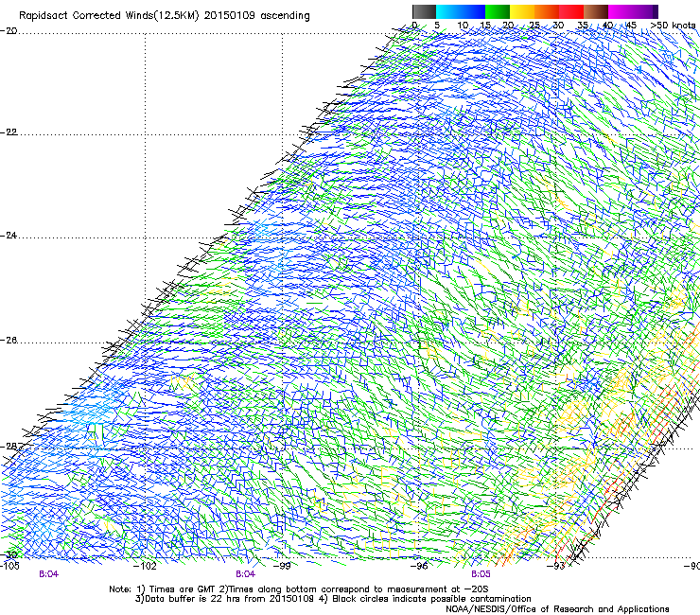Screen dimensions: 700x615
Task: Click the "Black circles indicate possible contamination" note
Action: [x=425, y=599]
